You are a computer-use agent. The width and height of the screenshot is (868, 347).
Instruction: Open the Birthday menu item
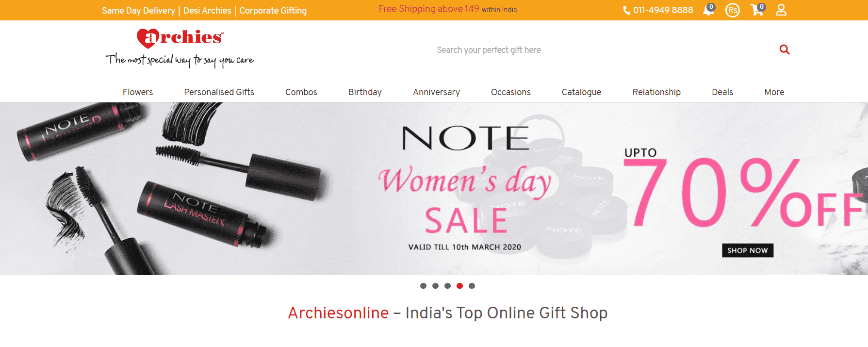tap(365, 92)
